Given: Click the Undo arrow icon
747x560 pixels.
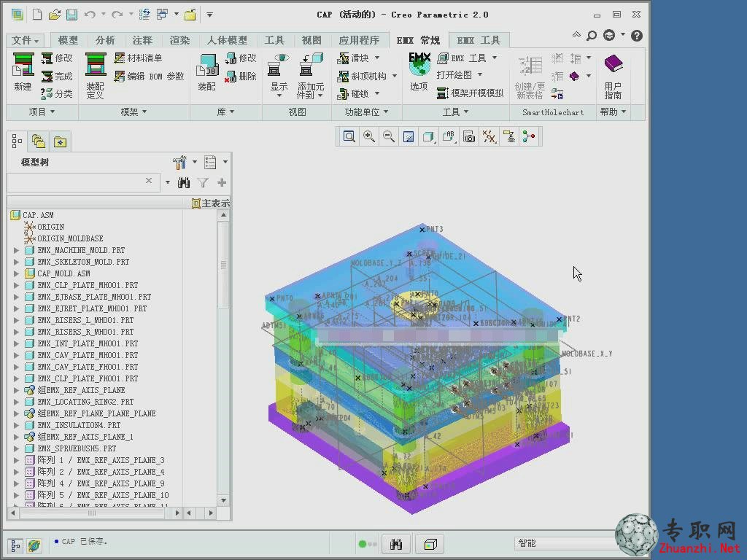Looking at the screenshot, I should tap(90, 15).
